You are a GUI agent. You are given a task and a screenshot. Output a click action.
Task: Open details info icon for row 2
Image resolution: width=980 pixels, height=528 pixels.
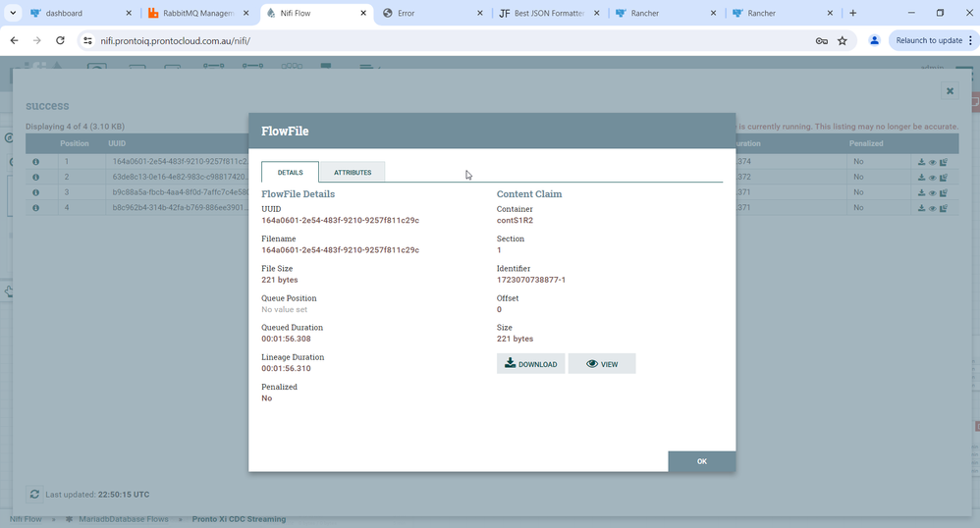pyautogui.click(x=35, y=178)
